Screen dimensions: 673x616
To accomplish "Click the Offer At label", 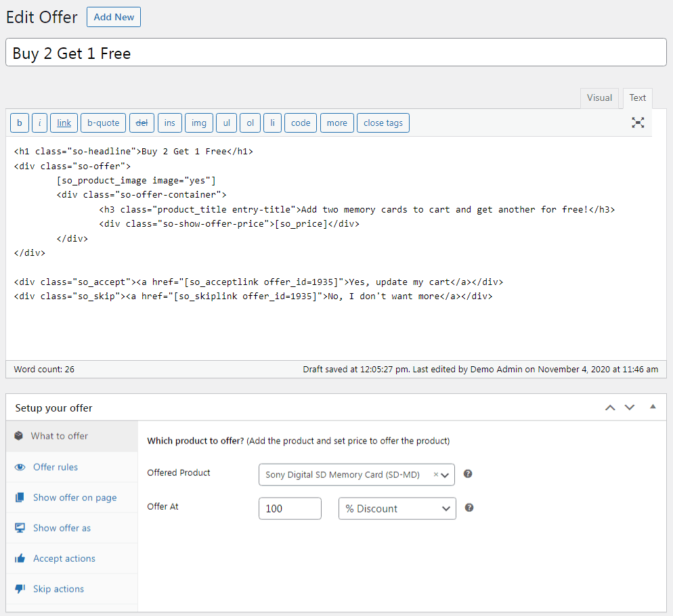I will [162, 506].
